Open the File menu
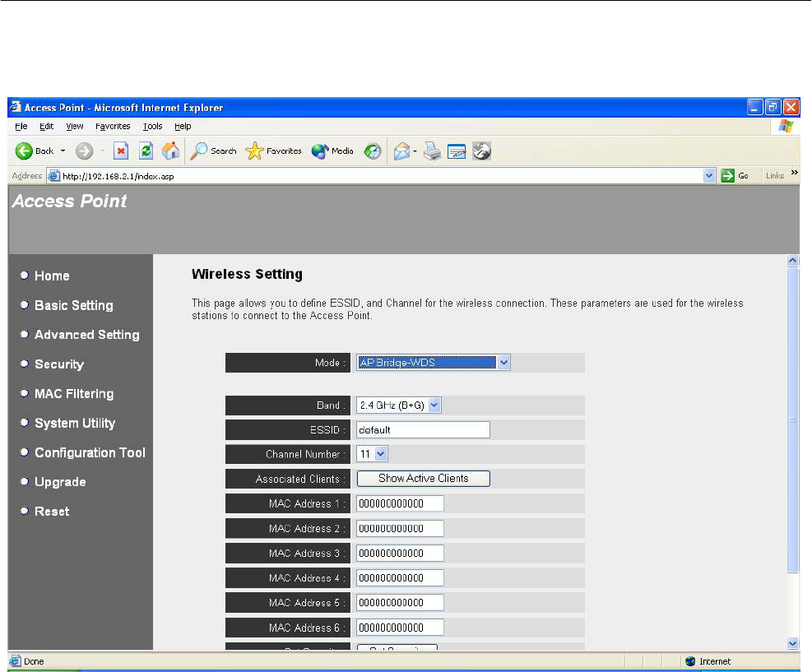Image resolution: width=812 pixels, height=672 pixels. [x=21, y=127]
